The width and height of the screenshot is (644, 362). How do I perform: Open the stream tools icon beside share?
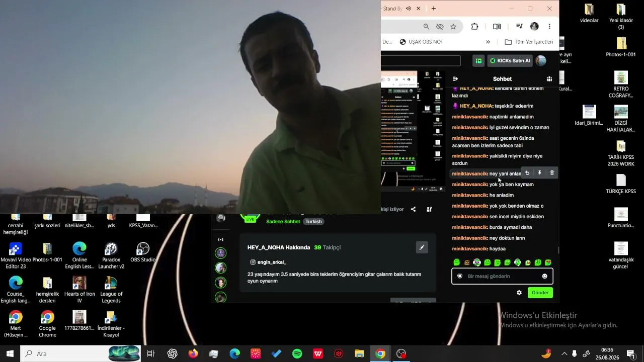[429, 209]
